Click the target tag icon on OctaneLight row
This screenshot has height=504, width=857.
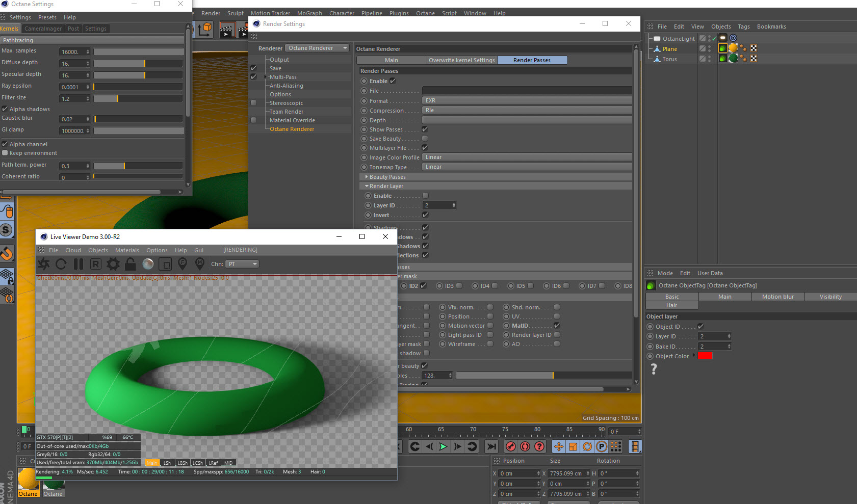[x=733, y=38]
